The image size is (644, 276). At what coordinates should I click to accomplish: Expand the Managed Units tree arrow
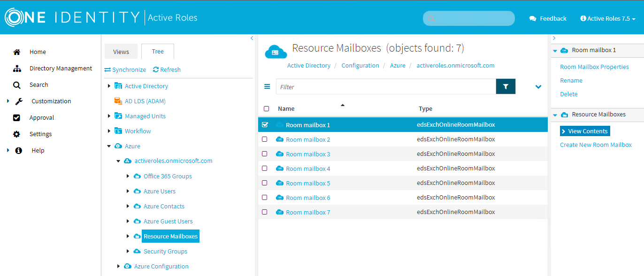pos(109,116)
